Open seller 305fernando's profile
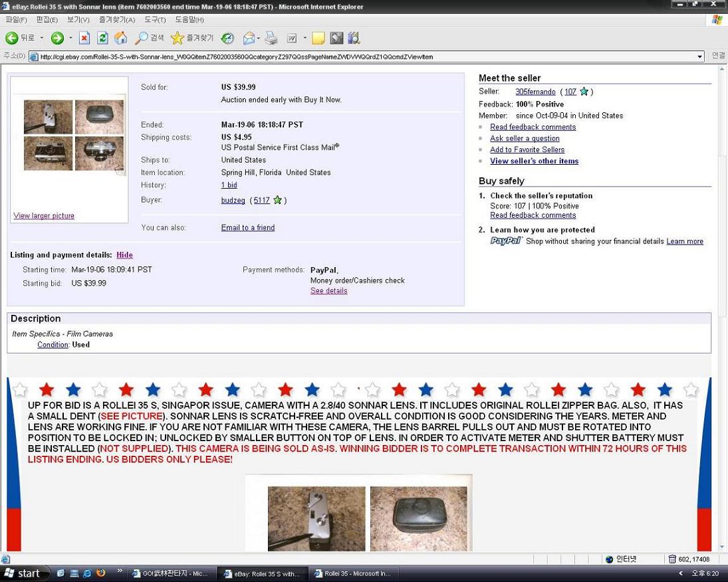This screenshot has width=728, height=582. pyautogui.click(x=535, y=92)
